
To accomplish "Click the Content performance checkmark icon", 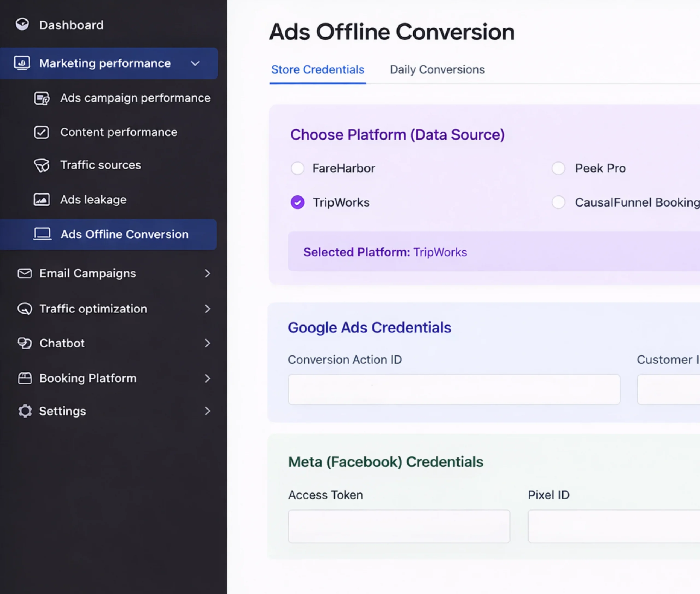I will [x=41, y=132].
